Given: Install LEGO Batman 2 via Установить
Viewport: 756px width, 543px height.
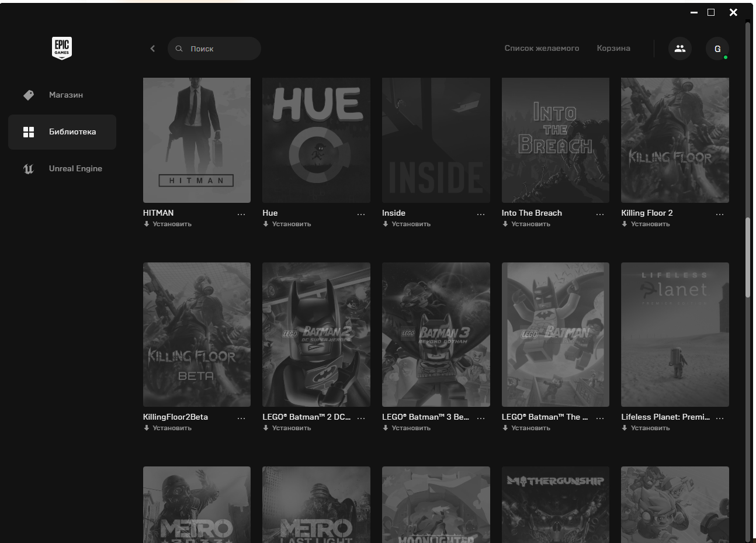Looking at the screenshot, I should pos(287,428).
